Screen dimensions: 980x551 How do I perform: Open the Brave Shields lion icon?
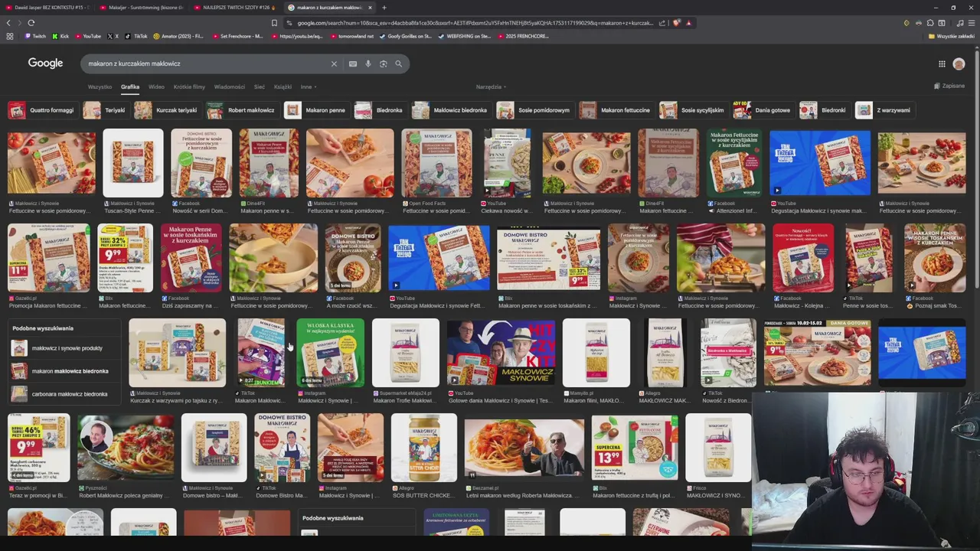[x=676, y=23]
